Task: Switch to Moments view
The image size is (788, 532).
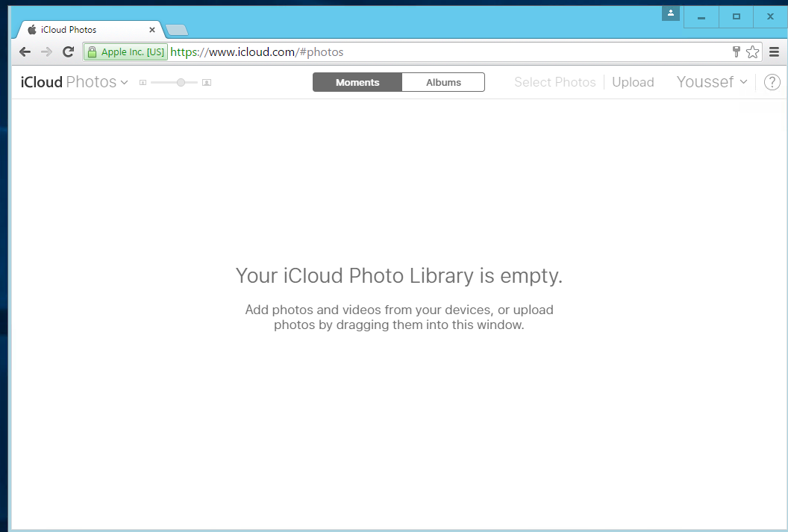Action: point(357,82)
